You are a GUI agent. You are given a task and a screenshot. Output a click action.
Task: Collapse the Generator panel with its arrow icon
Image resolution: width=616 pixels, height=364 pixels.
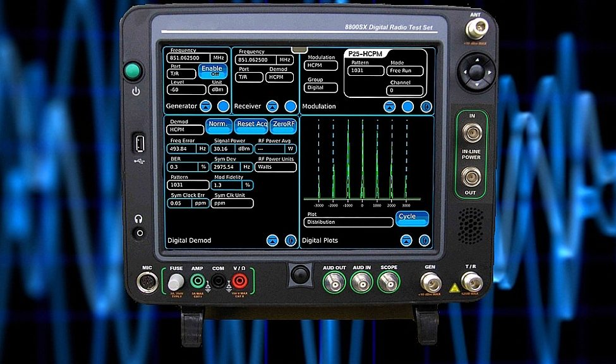click(x=207, y=106)
